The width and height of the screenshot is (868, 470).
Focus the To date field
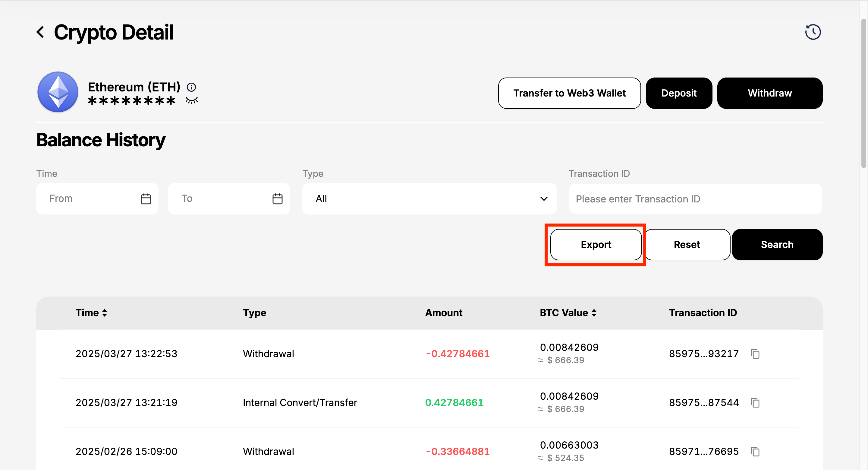(229, 199)
